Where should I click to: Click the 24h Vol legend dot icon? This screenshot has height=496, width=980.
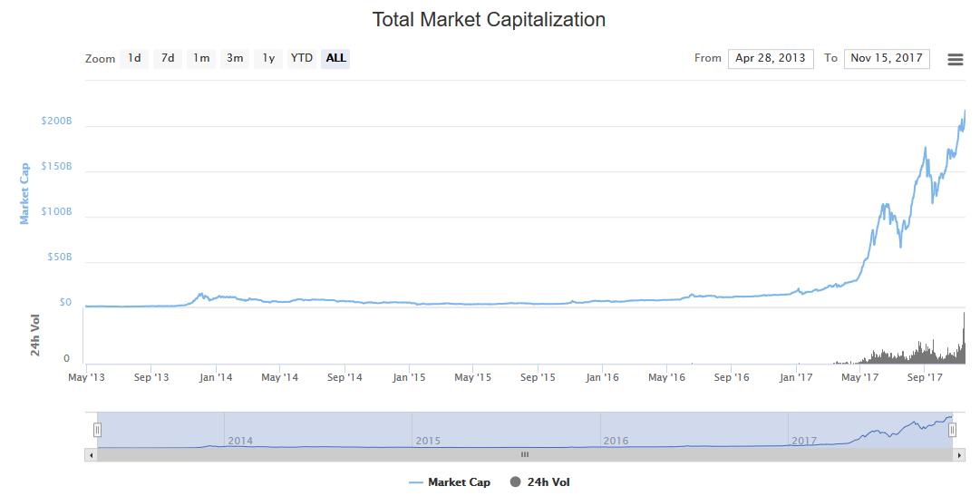click(516, 482)
